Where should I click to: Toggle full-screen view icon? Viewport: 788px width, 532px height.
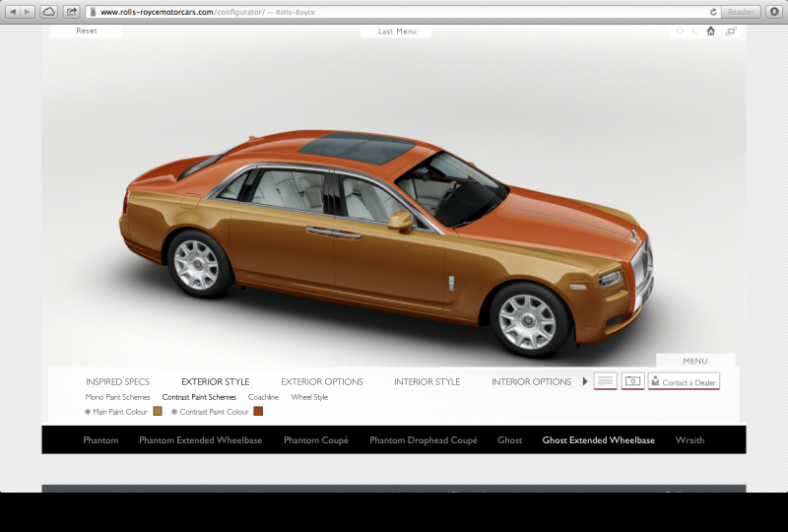click(x=731, y=32)
